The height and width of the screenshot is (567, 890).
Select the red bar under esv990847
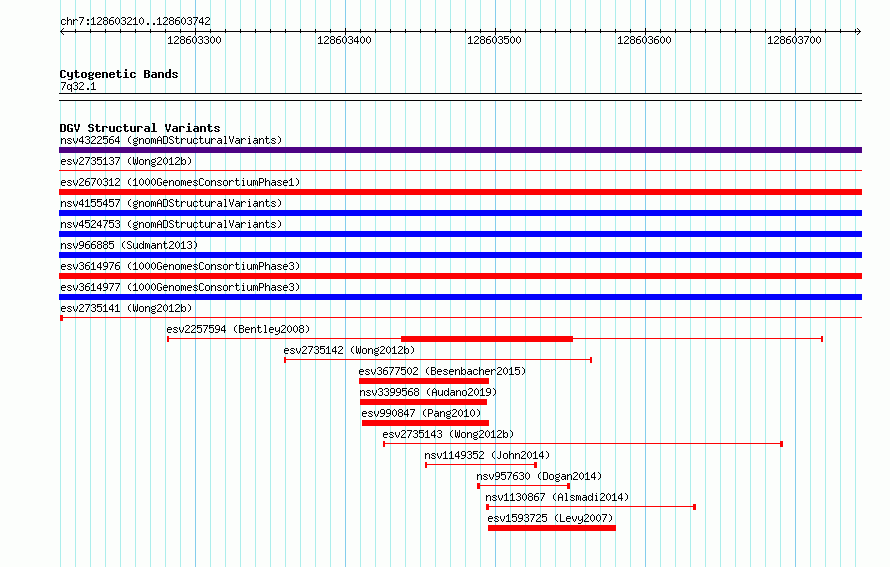[425, 423]
